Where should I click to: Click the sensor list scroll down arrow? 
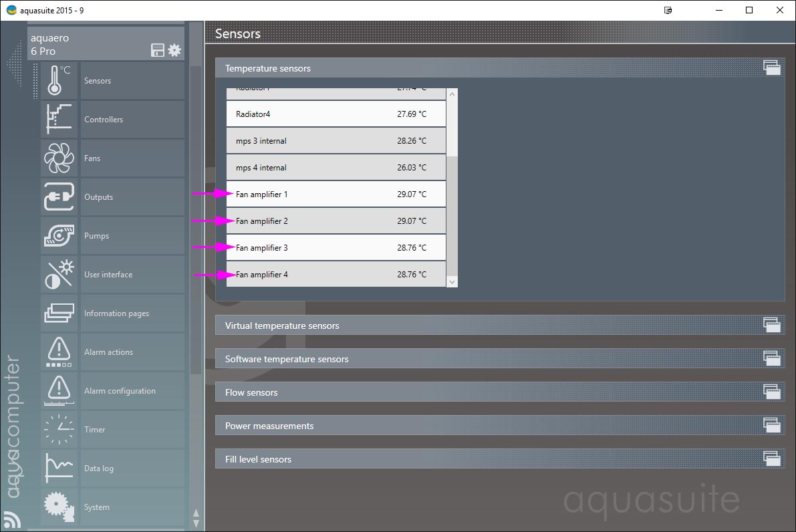tap(452, 282)
